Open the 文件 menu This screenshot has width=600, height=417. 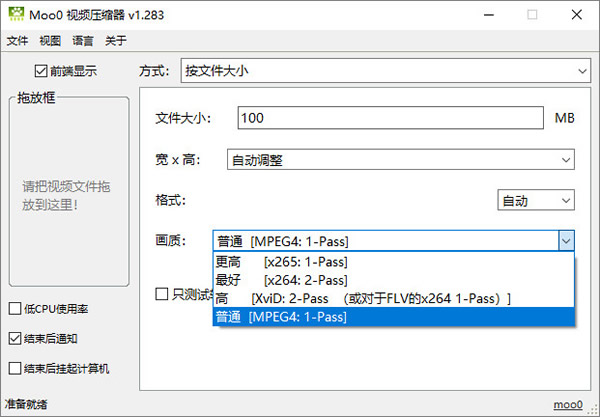pos(18,40)
